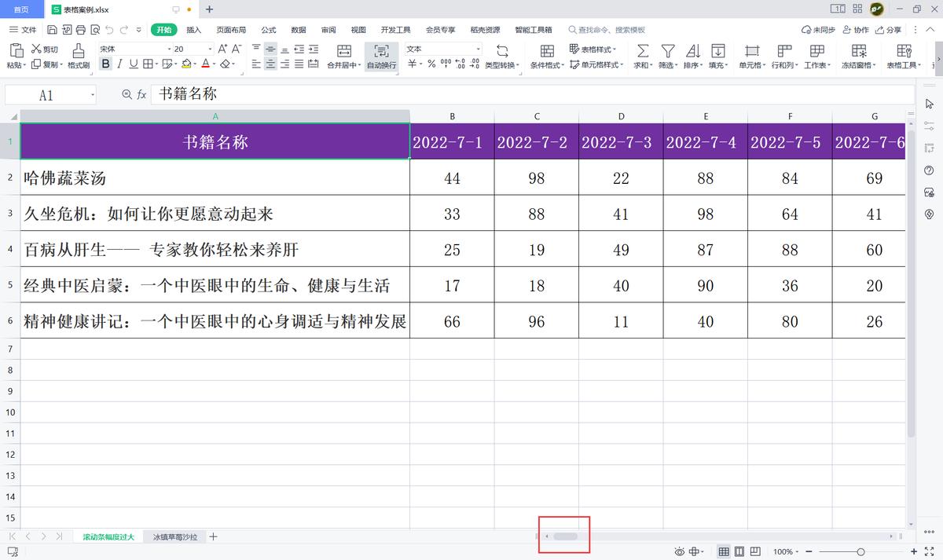The width and height of the screenshot is (943, 560).
Task: Toggle underline formatting
Action: [x=135, y=64]
